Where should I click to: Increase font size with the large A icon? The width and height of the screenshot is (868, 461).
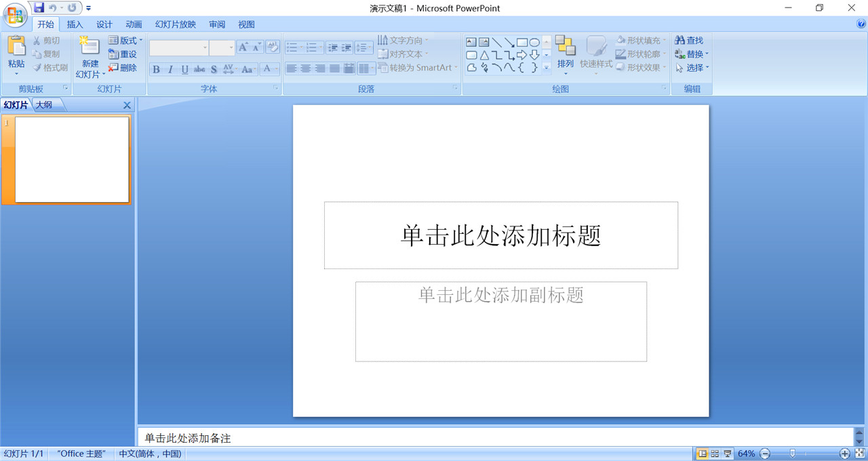click(x=243, y=47)
